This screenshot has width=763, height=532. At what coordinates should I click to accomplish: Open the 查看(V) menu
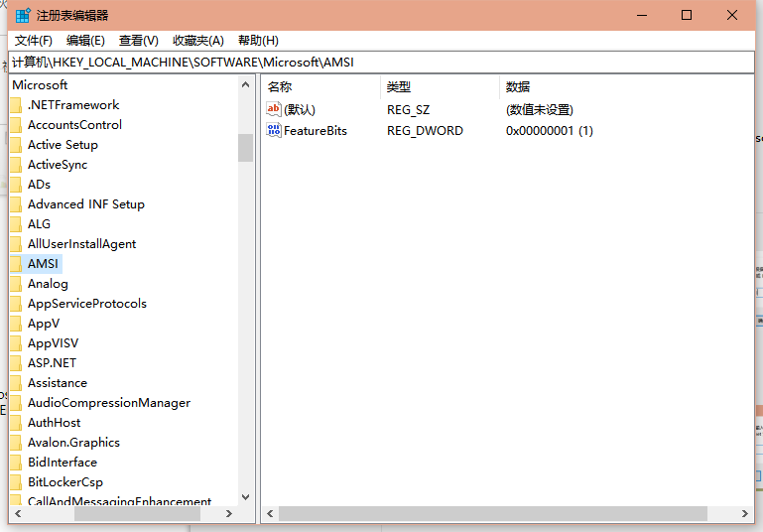coord(139,41)
